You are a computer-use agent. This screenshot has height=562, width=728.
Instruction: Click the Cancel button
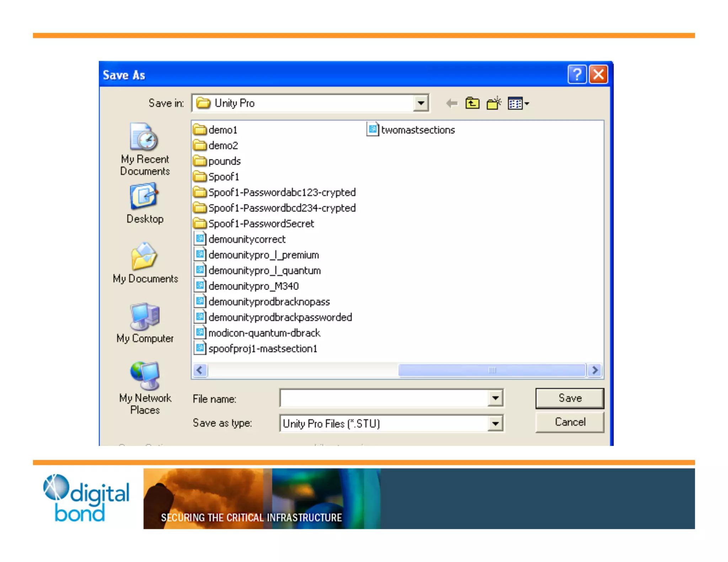tap(569, 422)
